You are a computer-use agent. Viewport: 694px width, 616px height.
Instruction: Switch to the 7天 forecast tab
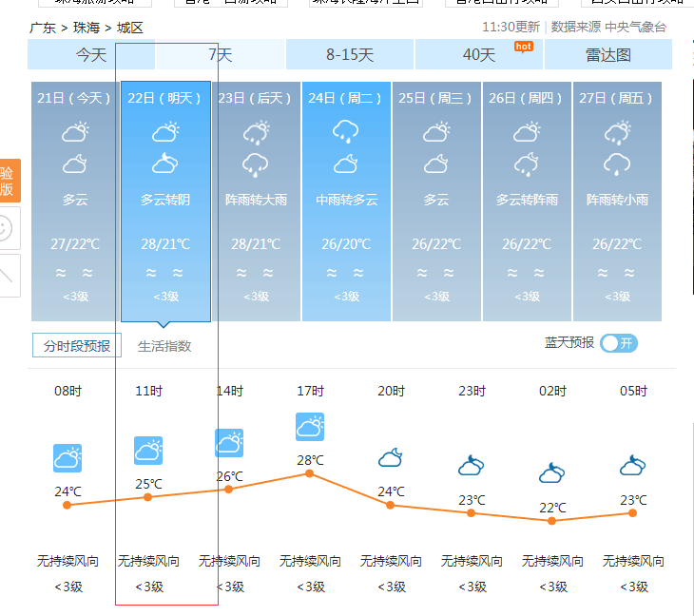point(220,54)
